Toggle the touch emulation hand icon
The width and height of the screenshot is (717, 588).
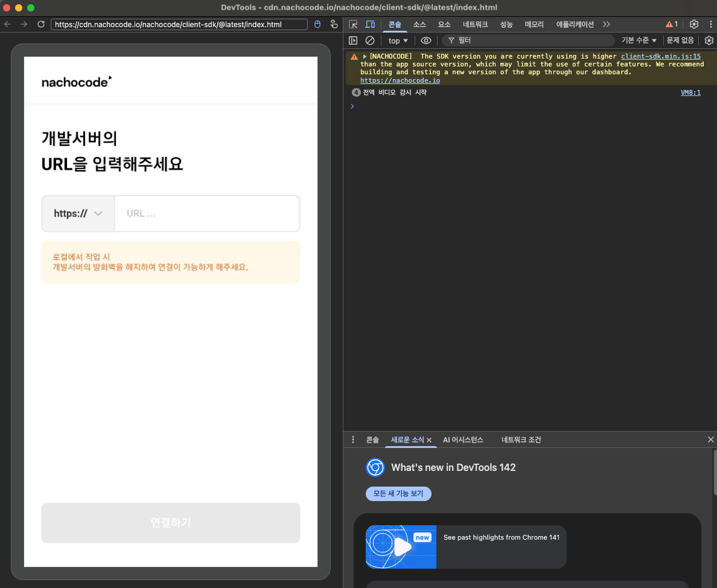click(334, 24)
